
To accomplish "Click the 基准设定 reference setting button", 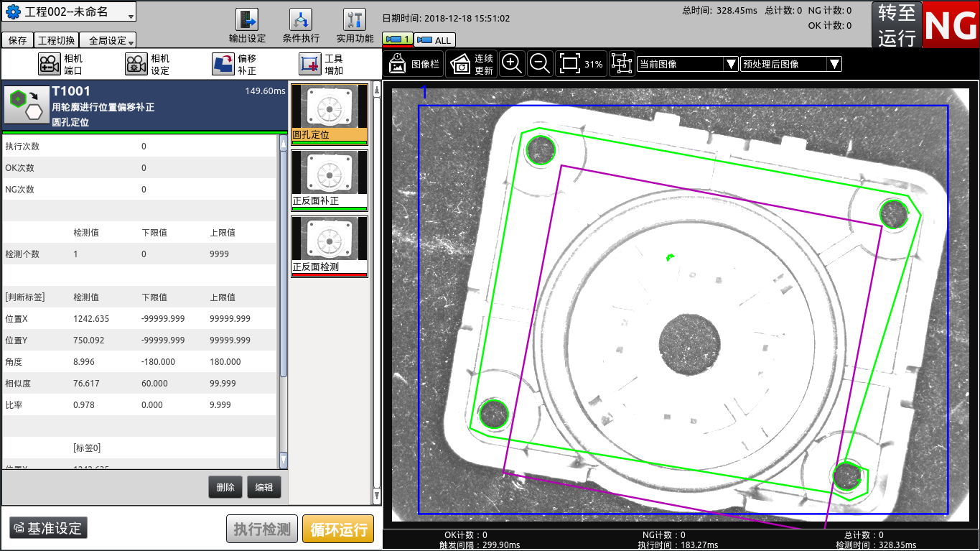I will (48, 528).
